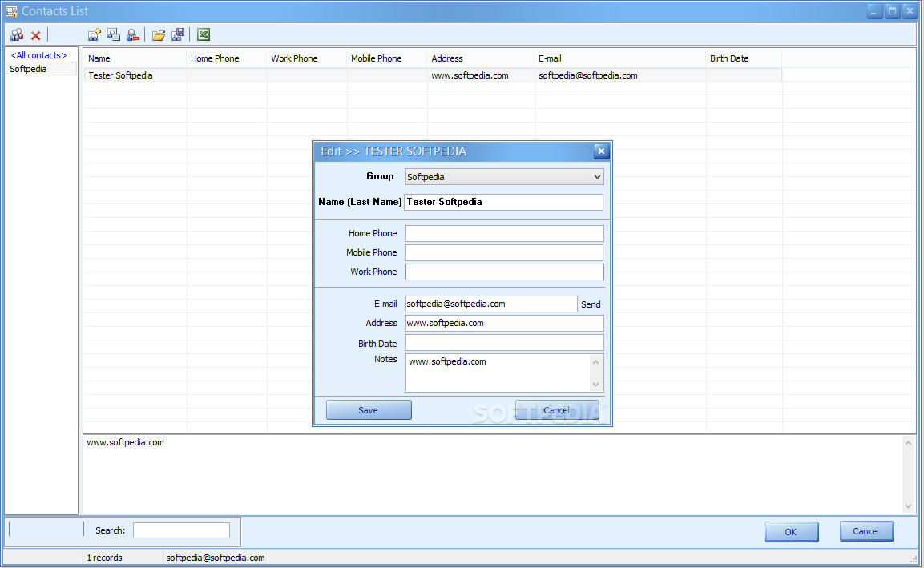Screen dimensions: 924x568
Task: Click www.softpedia.com in the bottom notes pane
Action: pos(126,442)
